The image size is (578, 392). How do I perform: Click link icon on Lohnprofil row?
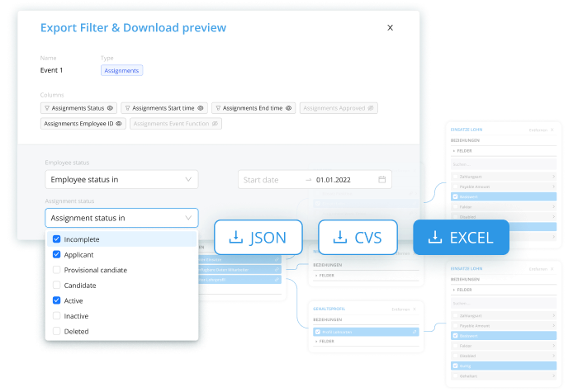tap(277, 280)
